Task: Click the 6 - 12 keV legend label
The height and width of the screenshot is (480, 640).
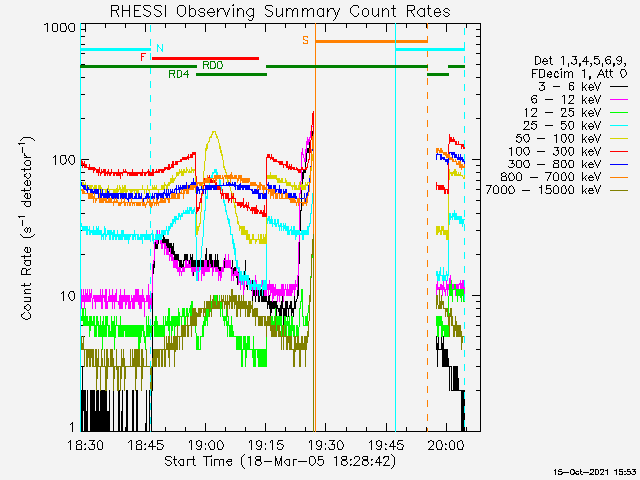Action: 566,100
